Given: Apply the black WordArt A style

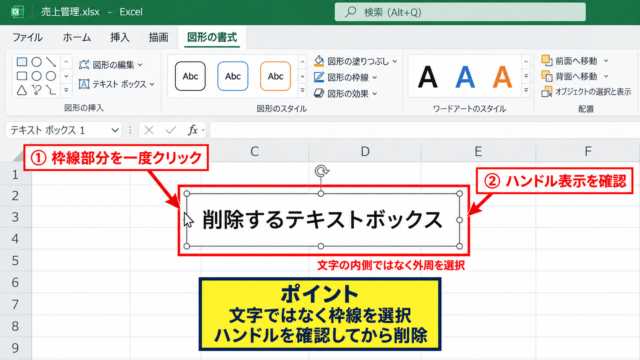Looking at the screenshot, I should [x=427, y=77].
